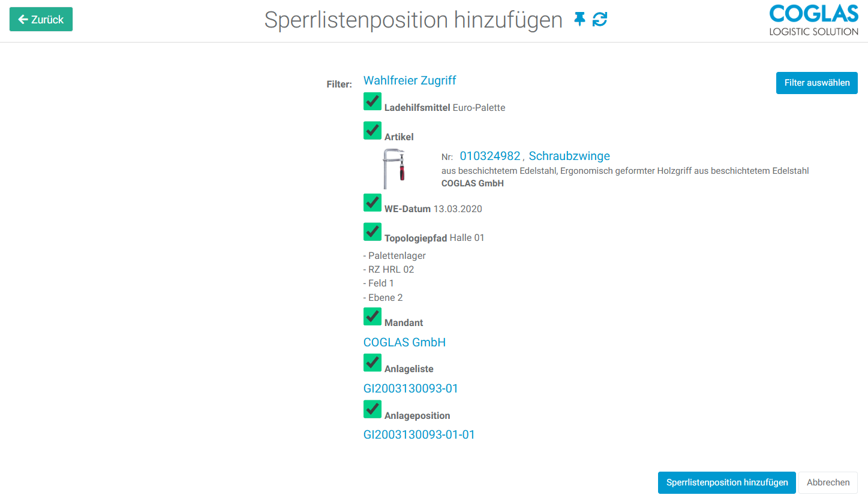
Task: Uncheck the Mandant checkbox
Action: click(372, 316)
